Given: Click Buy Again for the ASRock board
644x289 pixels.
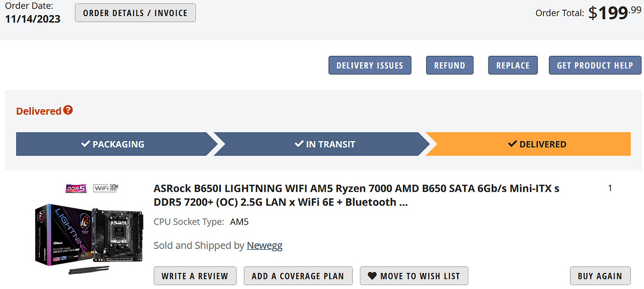Looking at the screenshot, I should coord(600,276).
